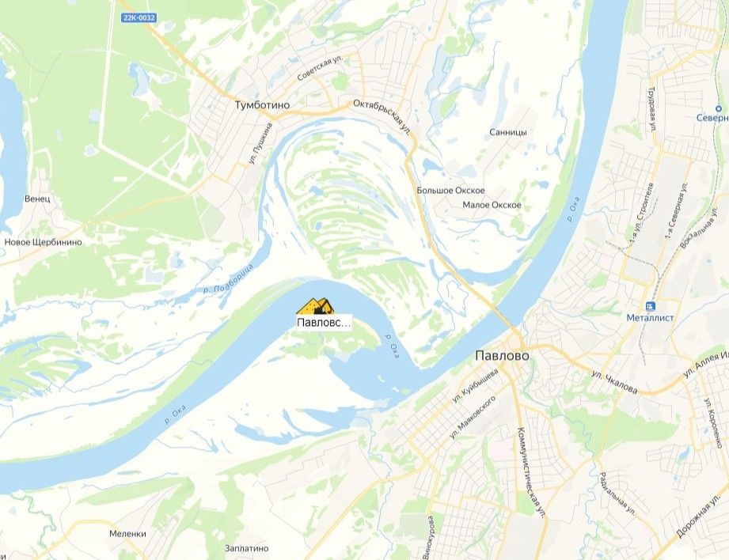The height and width of the screenshot is (560, 729).
Task: Click the Малое Окское label
Action: coord(492,205)
